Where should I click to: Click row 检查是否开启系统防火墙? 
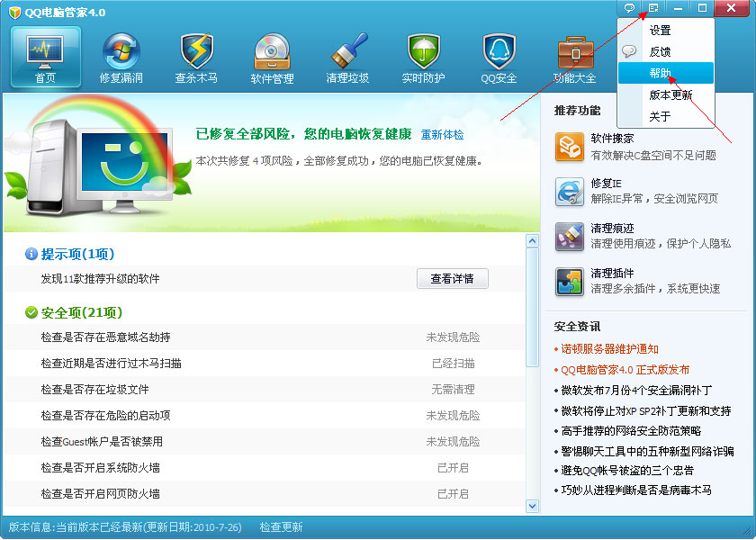pyautogui.click(x=265, y=468)
